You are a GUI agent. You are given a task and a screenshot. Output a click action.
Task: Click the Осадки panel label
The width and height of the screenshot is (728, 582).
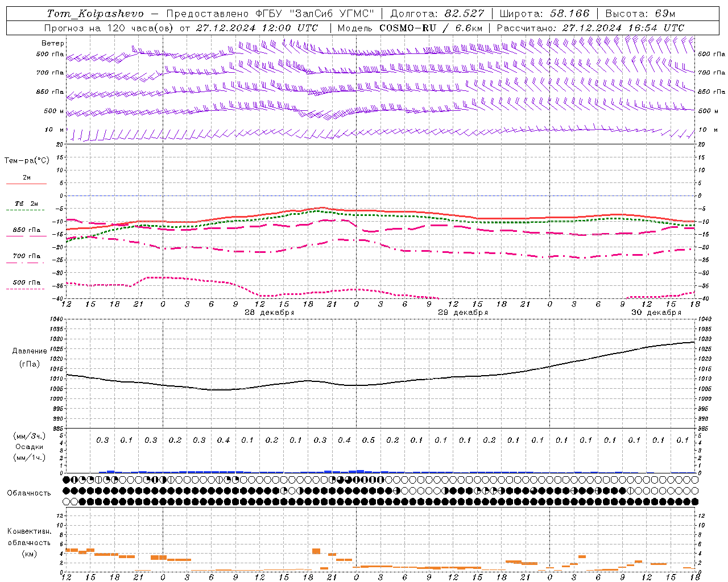point(30,447)
